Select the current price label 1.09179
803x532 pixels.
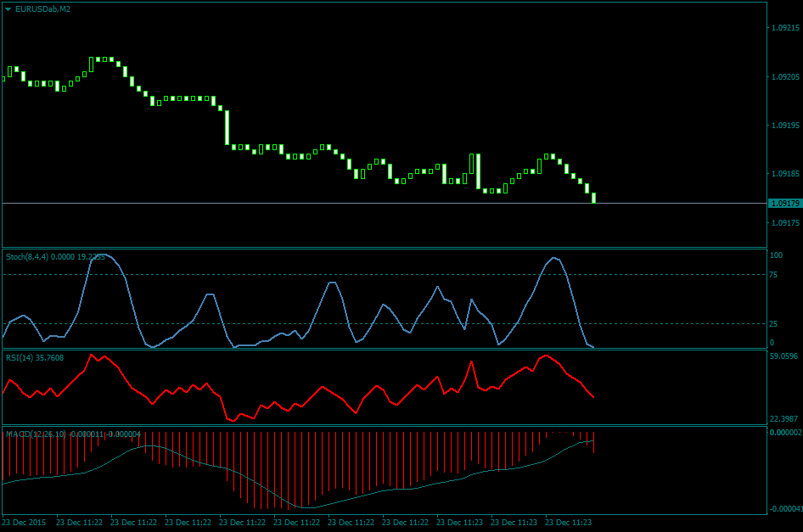point(784,204)
